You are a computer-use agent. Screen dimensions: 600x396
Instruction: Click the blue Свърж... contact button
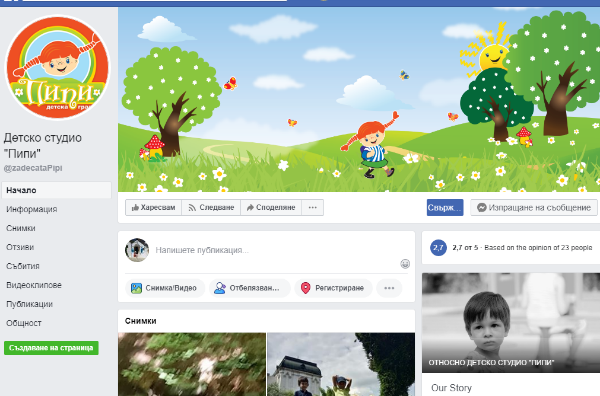tap(445, 207)
